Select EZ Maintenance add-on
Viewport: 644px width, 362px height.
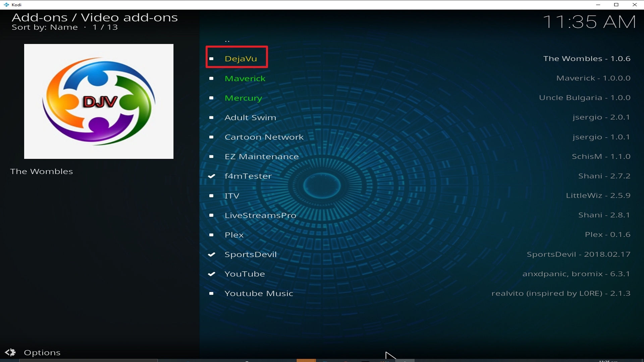[262, 157]
